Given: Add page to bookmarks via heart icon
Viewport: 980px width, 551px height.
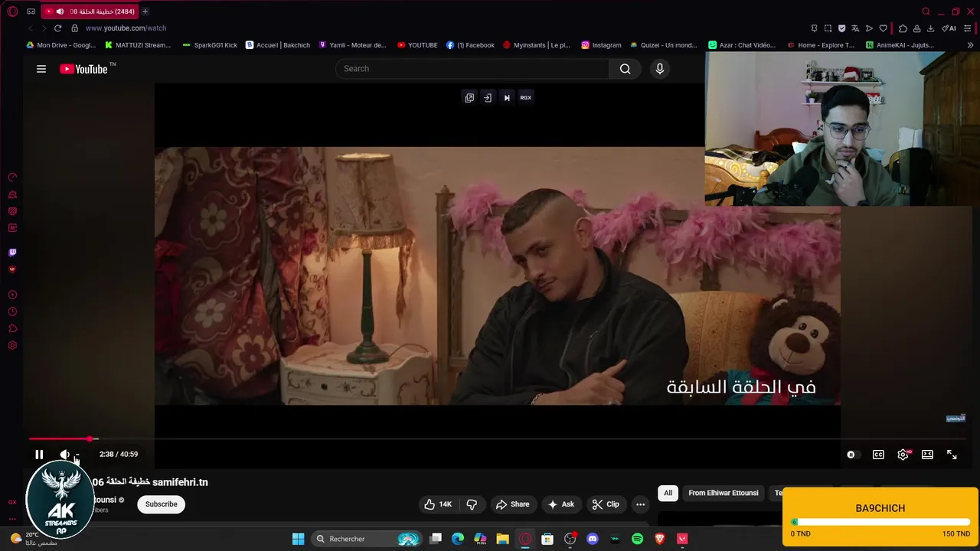Looking at the screenshot, I should [x=883, y=28].
